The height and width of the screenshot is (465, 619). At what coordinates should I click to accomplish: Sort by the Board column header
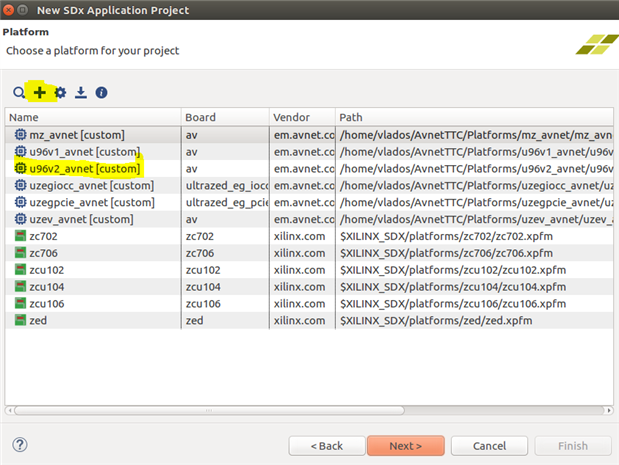click(225, 117)
